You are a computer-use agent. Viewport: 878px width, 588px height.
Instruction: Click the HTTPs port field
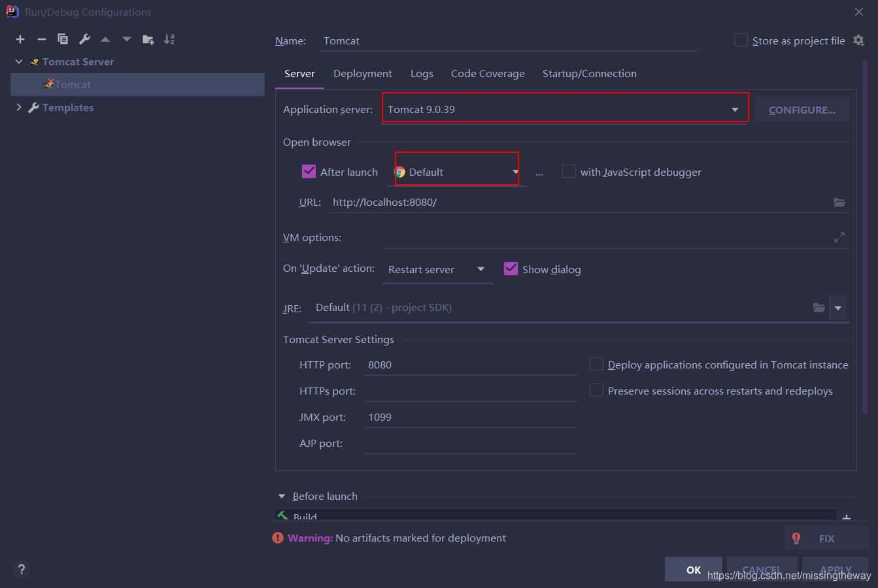[x=471, y=391]
